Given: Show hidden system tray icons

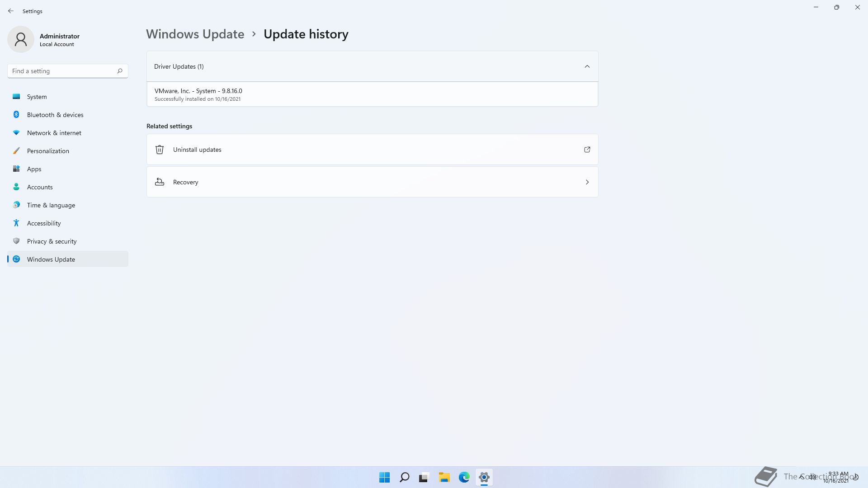Looking at the screenshot, I should tap(802, 477).
